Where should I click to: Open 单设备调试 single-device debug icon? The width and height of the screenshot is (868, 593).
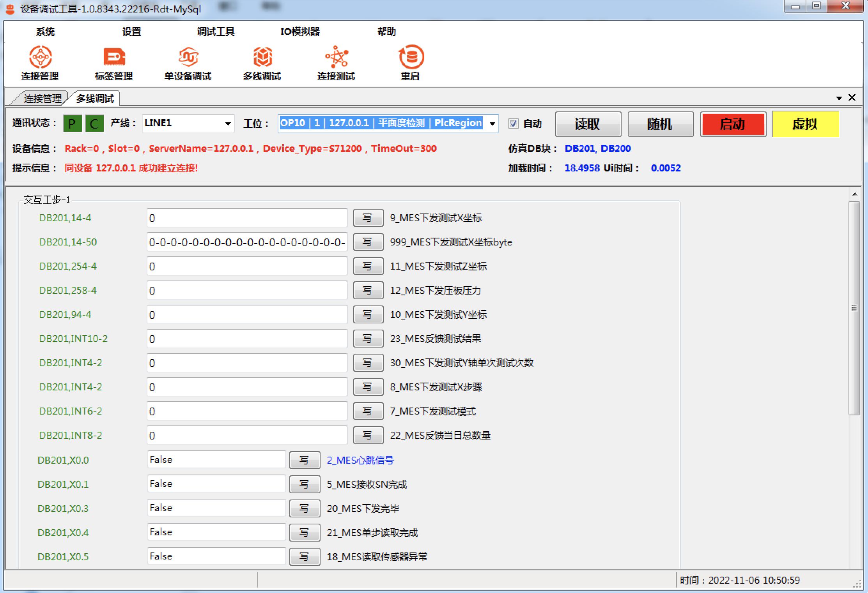pyautogui.click(x=188, y=57)
